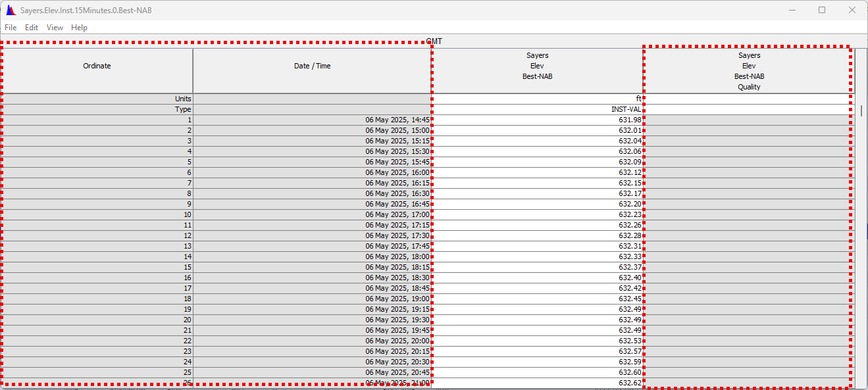Select date cell 06 May 2025, 18:00

click(312, 256)
